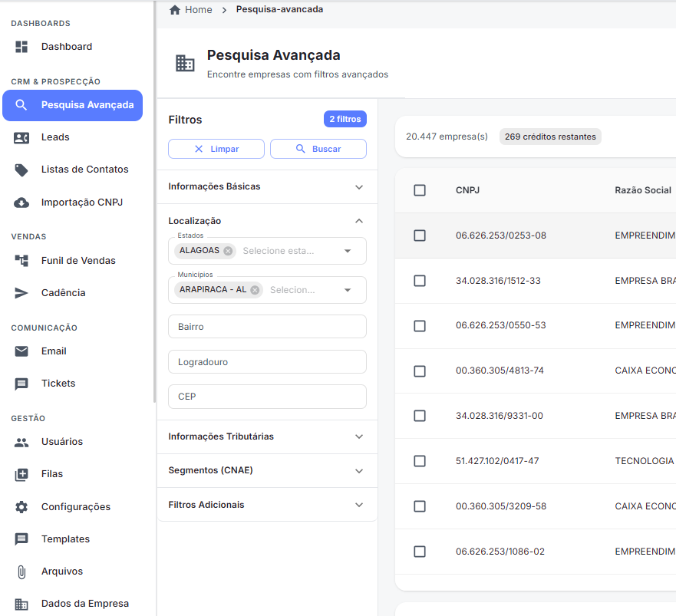Navigate Home via the breadcrumb

(196, 9)
